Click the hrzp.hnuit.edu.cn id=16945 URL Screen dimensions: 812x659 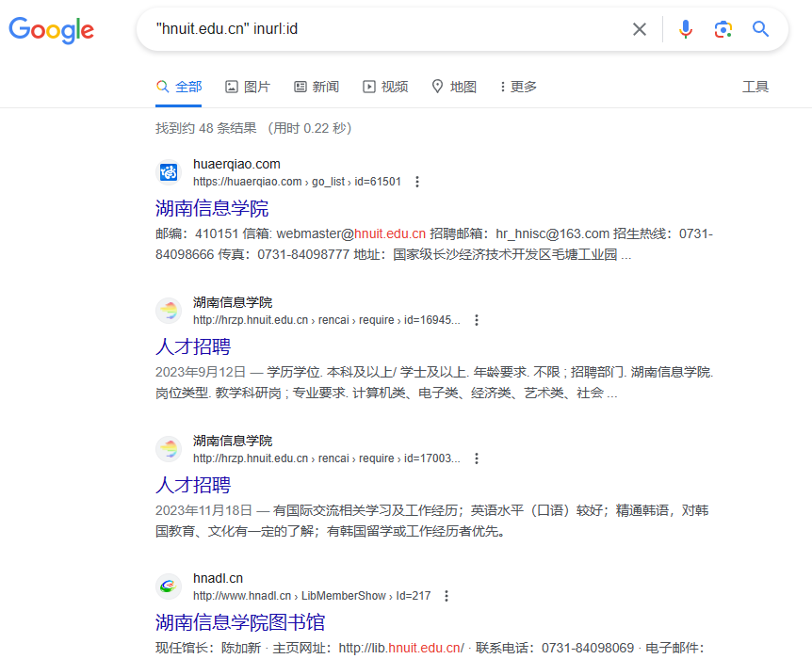pos(326,320)
